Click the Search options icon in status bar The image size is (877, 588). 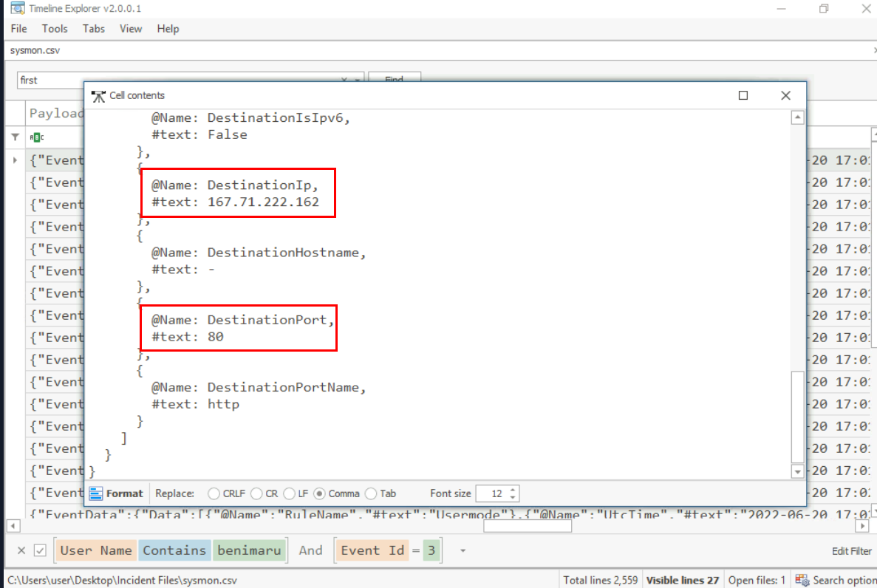click(x=802, y=580)
